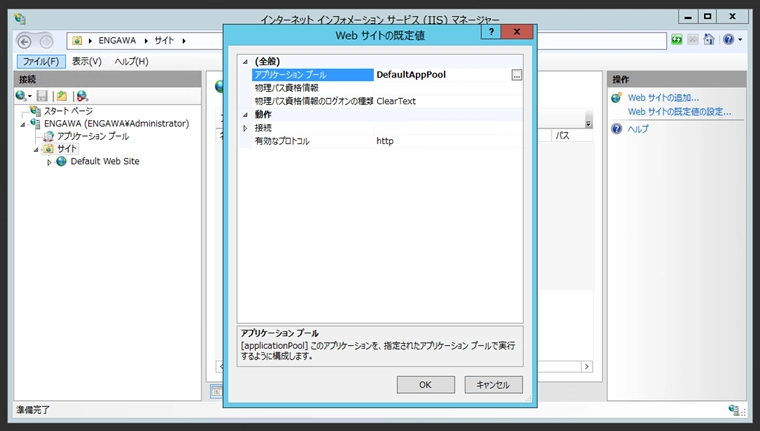The image size is (760, 431).
Task: Click the connect globe icon in the Connections toolbar
Action: (20, 96)
